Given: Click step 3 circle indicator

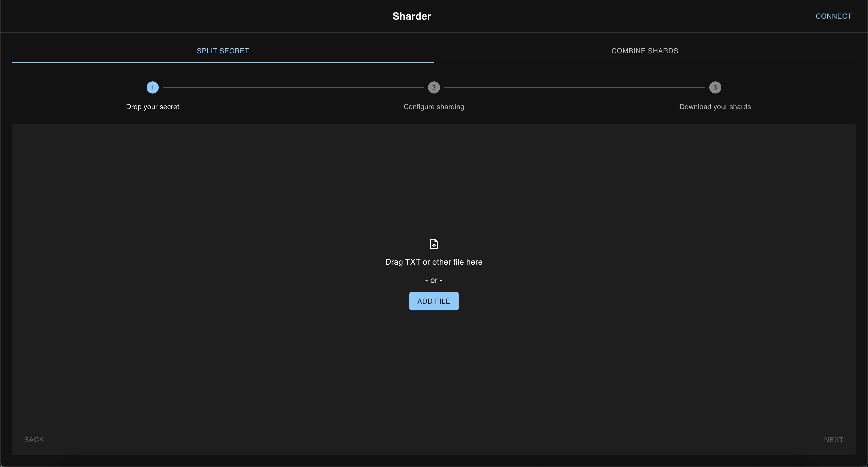Looking at the screenshot, I should 715,87.
